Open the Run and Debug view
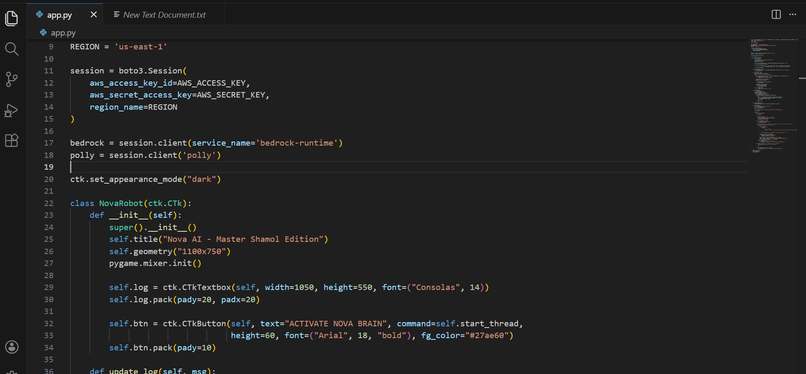The width and height of the screenshot is (806, 374). tap(12, 110)
